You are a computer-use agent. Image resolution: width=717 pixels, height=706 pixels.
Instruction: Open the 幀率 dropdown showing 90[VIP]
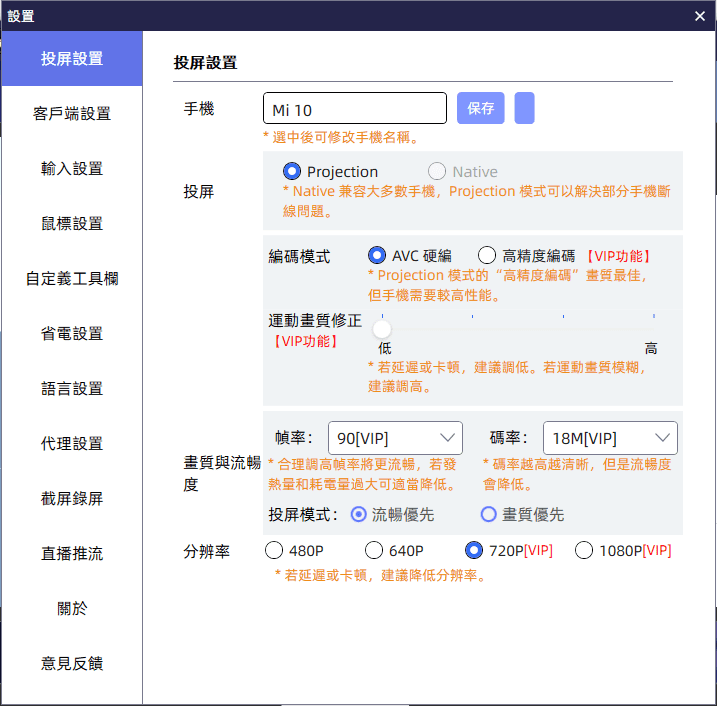(x=394, y=438)
